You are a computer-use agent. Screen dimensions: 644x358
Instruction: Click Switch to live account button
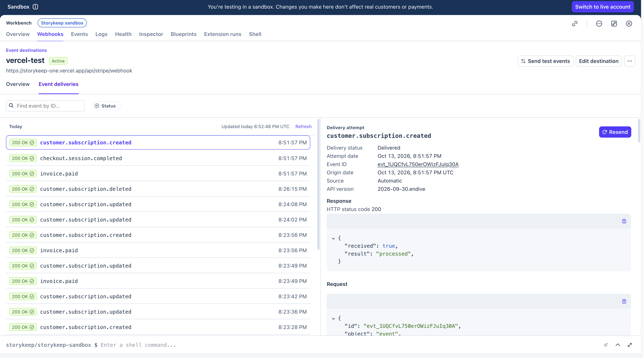pyautogui.click(x=602, y=7)
